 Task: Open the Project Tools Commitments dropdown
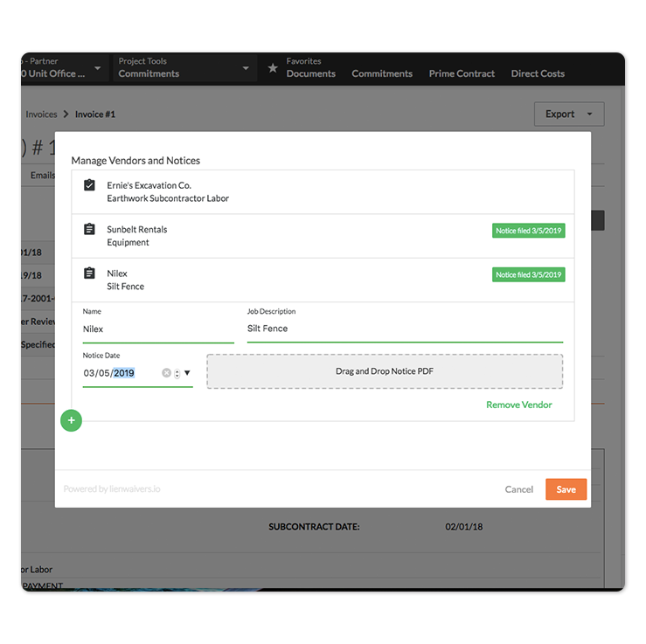pyautogui.click(x=184, y=68)
